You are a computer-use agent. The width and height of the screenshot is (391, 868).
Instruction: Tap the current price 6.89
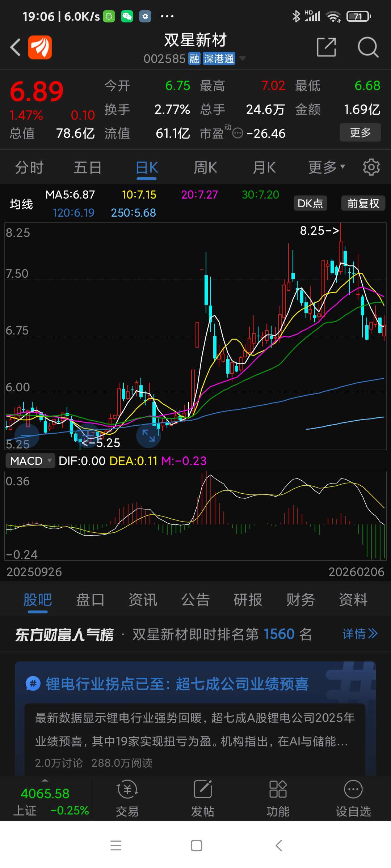pos(37,92)
